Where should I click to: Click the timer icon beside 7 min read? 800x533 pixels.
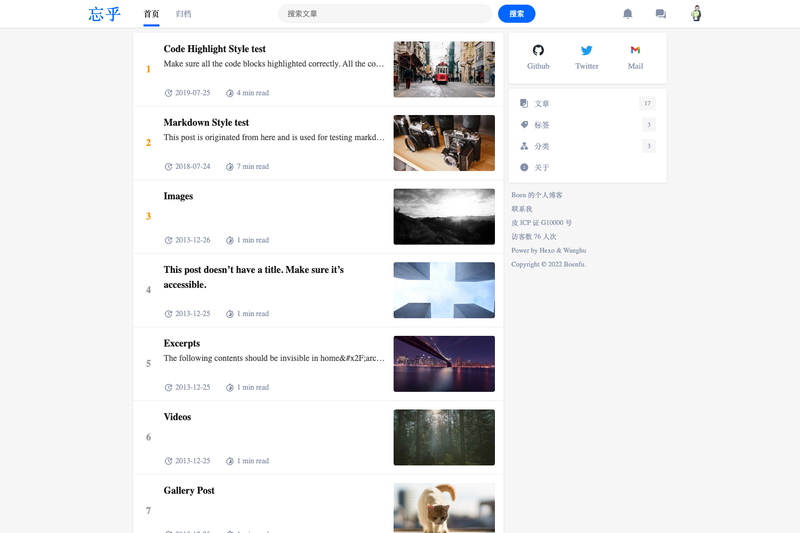[230, 166]
